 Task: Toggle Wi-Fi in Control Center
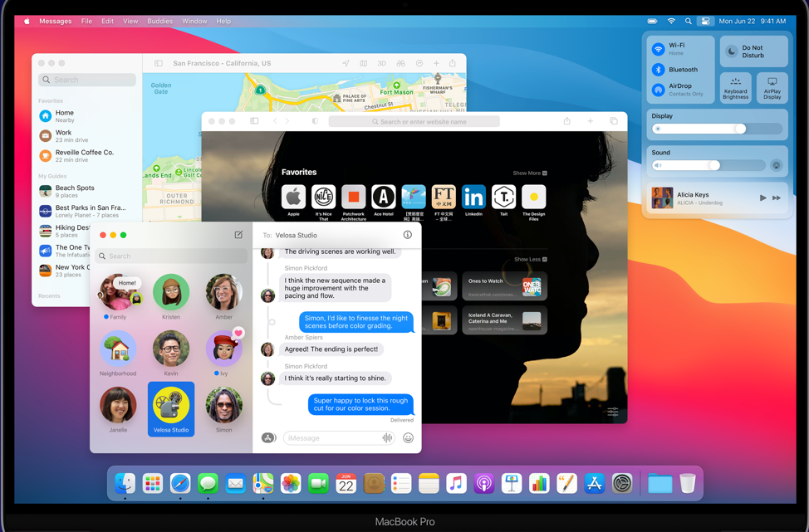pyautogui.click(x=658, y=49)
